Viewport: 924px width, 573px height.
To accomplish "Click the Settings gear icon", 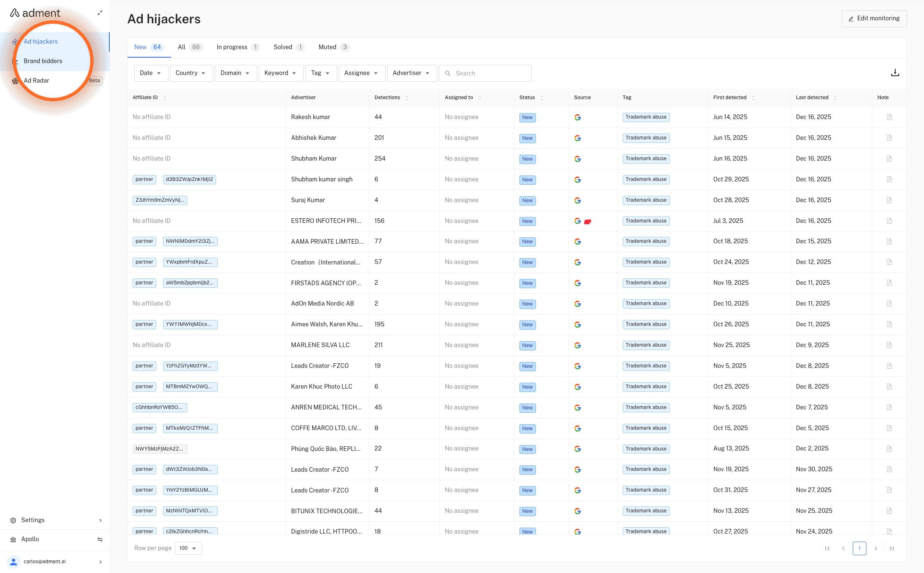I will pyautogui.click(x=13, y=520).
